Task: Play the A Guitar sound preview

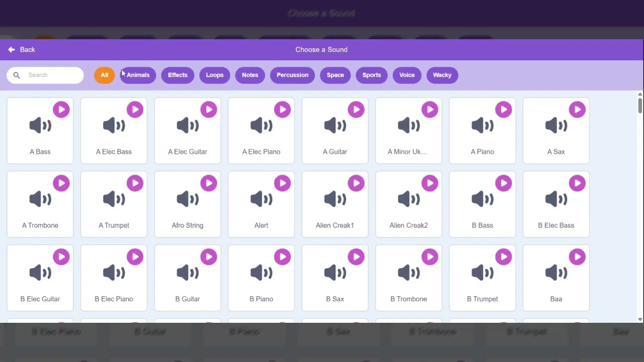Action: point(356,110)
